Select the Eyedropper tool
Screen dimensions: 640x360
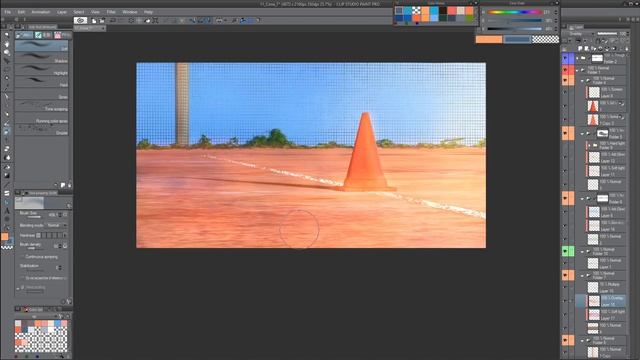coord(7,87)
